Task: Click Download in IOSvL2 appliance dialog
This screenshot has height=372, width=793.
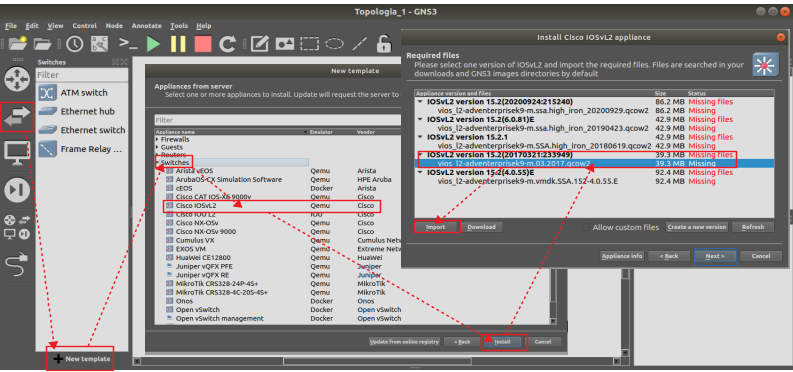Action: pos(481,227)
